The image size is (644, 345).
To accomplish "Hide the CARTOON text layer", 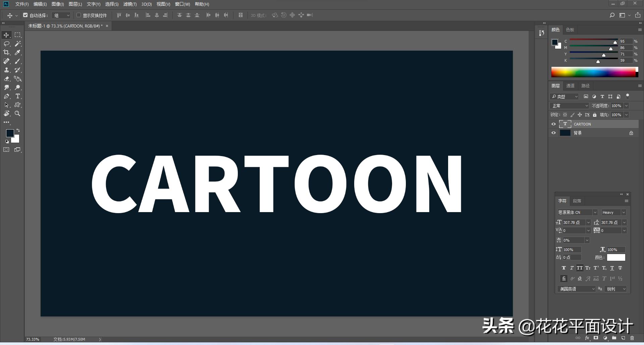I will pos(553,124).
